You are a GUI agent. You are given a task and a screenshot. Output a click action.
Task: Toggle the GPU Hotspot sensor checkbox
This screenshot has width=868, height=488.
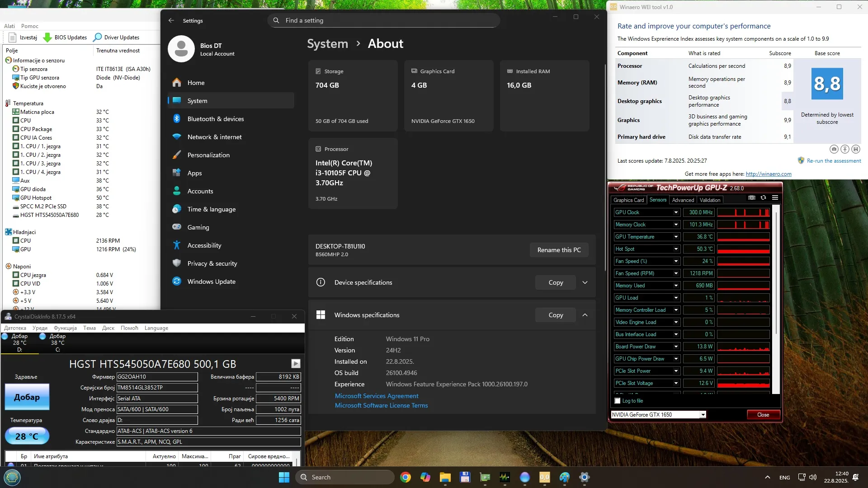tap(16, 198)
